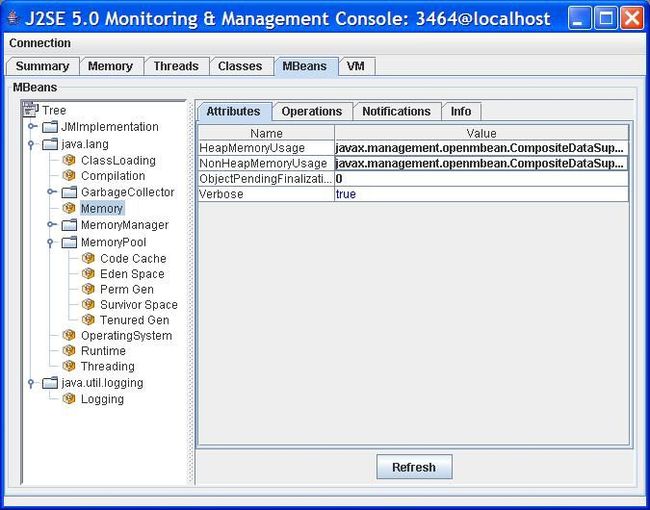This screenshot has height=510, width=650.
Task: Switch to the main Memory tab
Action: coord(110,66)
